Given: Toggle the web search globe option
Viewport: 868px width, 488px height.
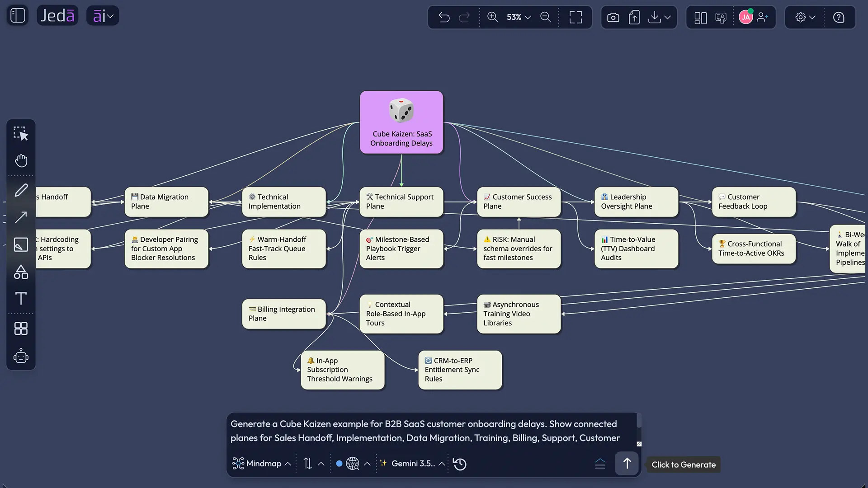Looking at the screenshot, I should (x=353, y=464).
